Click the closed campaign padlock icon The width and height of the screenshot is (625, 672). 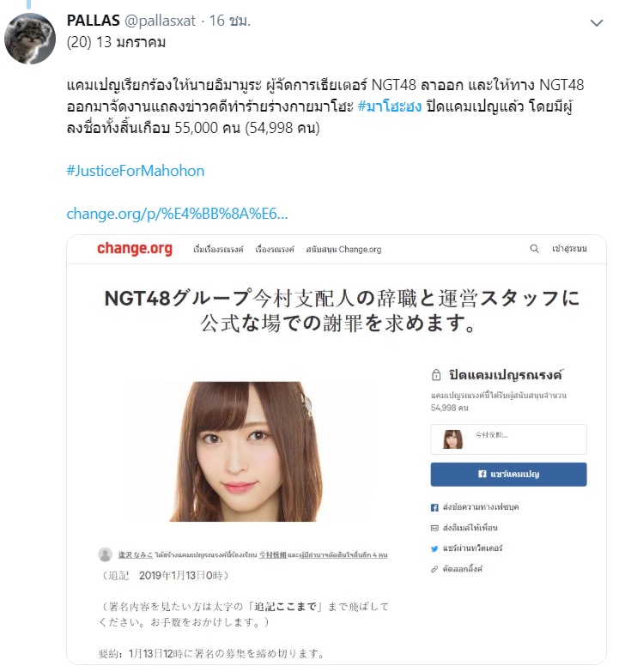coord(436,374)
